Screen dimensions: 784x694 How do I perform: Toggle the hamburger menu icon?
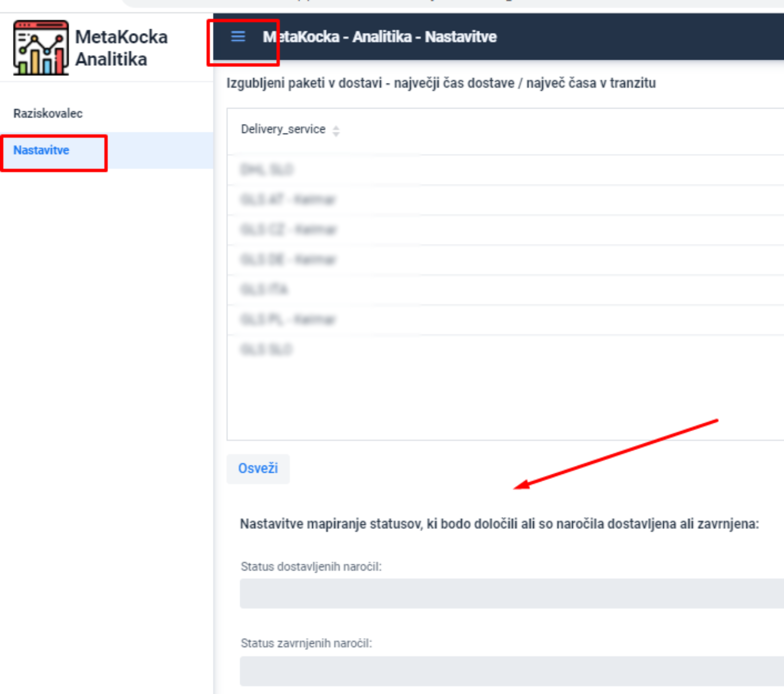238,36
